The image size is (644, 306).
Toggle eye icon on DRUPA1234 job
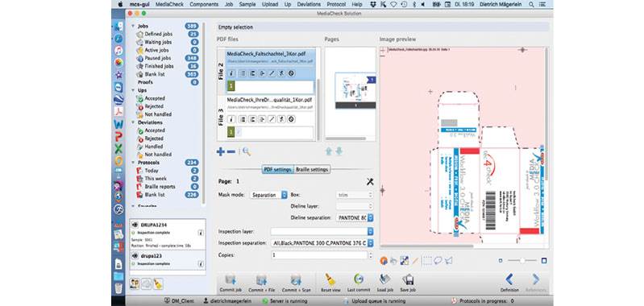pos(135,225)
